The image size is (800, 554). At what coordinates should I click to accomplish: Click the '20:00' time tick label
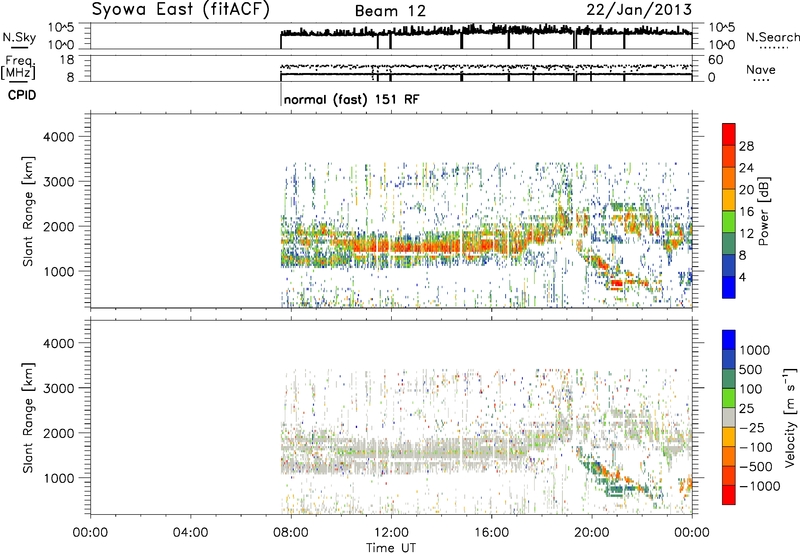pos(591,533)
